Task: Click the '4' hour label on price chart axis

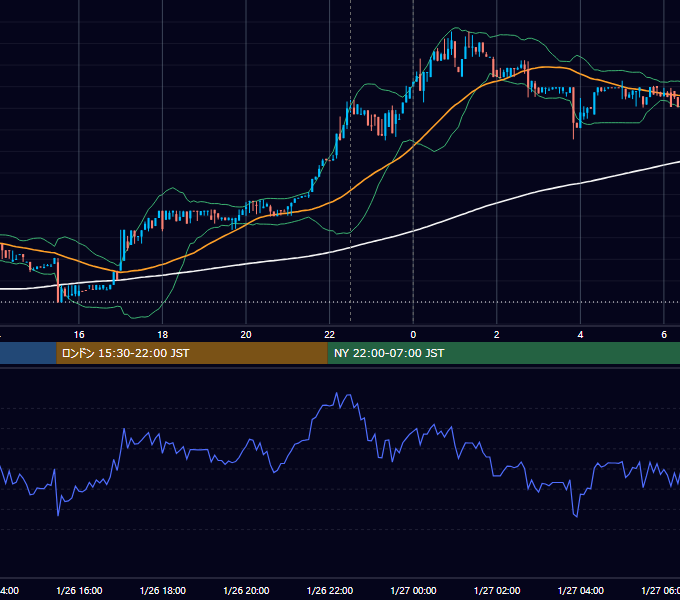Action: click(580, 335)
